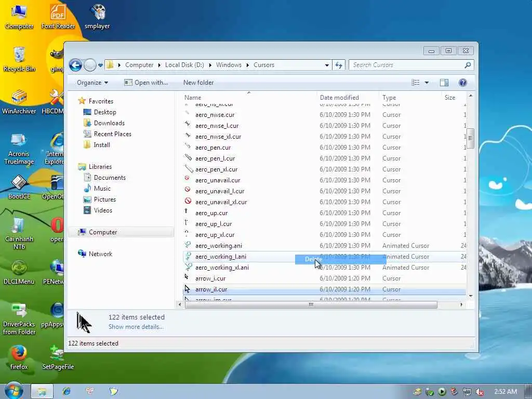
Task: Click the arrow_i.cur cursor icon
Action: point(187,277)
